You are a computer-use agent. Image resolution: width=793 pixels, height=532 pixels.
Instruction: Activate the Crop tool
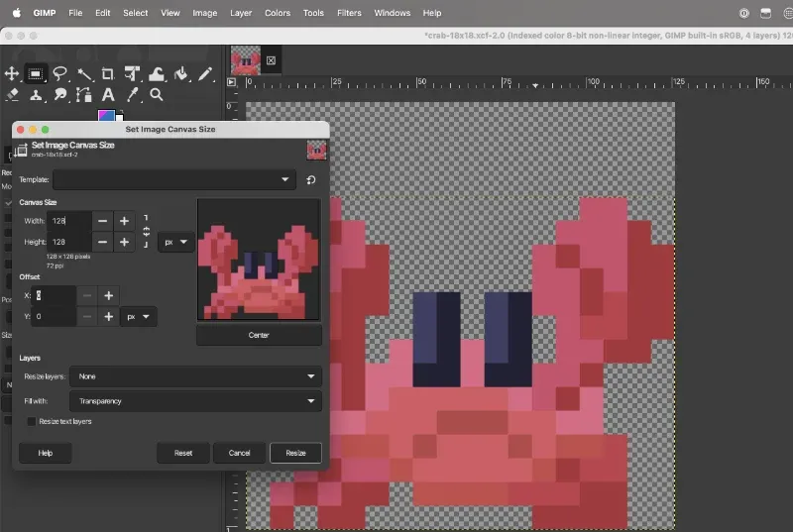pyautogui.click(x=107, y=74)
